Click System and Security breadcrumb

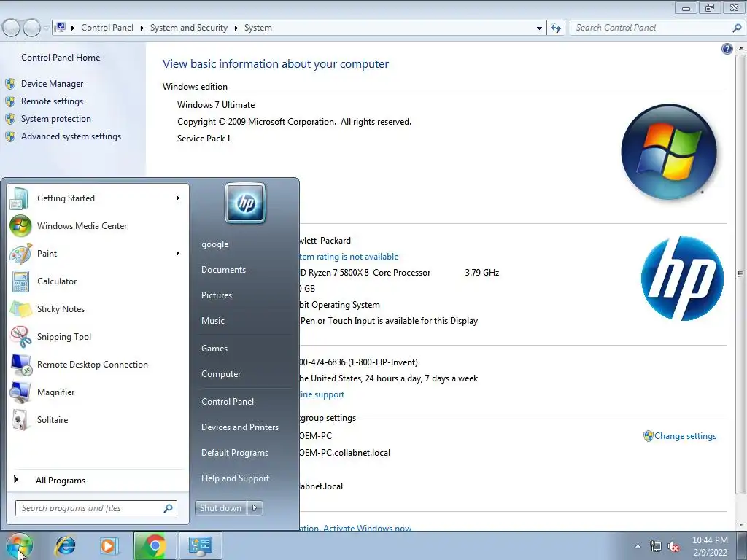(189, 28)
